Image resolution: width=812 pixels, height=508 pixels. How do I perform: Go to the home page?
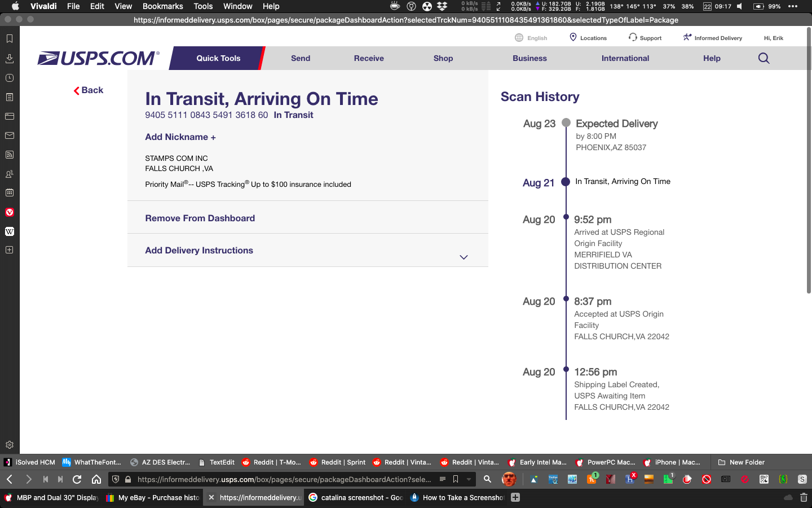96,479
